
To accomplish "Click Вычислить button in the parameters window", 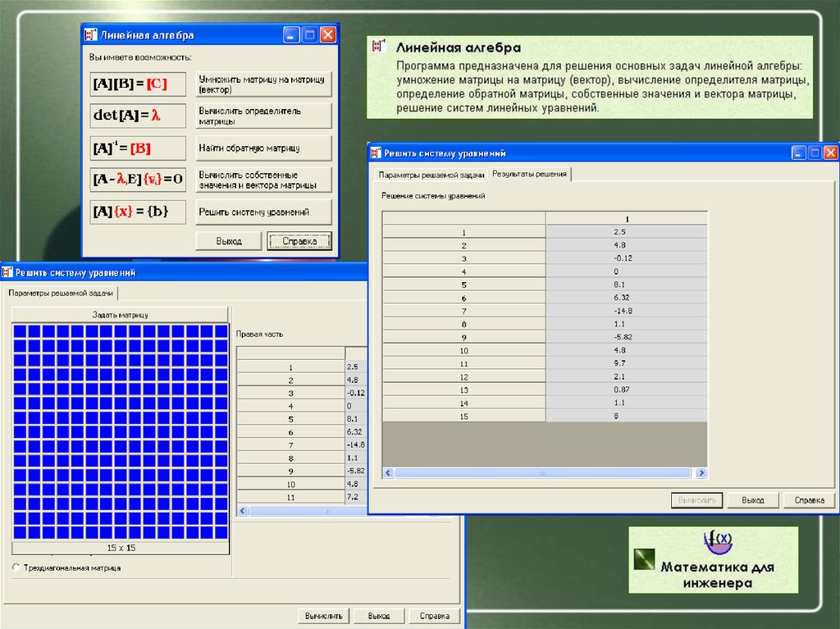I will coord(325,616).
